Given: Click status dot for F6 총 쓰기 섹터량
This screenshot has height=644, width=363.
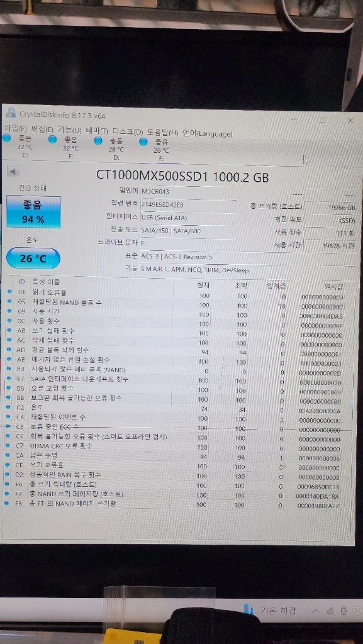Looking at the screenshot, I should [8, 484].
